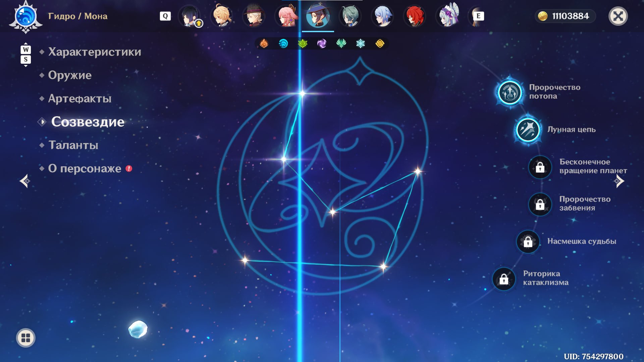Open the Лунная цепь constellation node icon
Viewport: 644px width, 362px height.
click(x=528, y=130)
